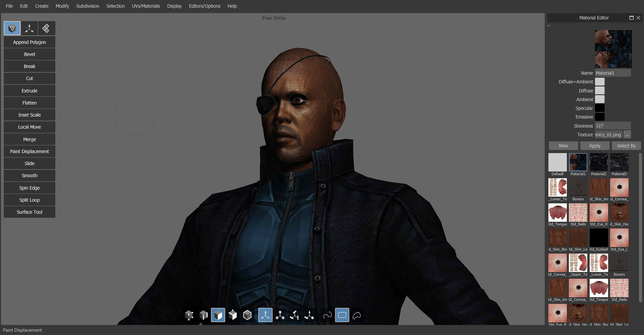Activate the Paint Displacement tool
Image resolution: width=644 pixels, height=335 pixels.
30,151
